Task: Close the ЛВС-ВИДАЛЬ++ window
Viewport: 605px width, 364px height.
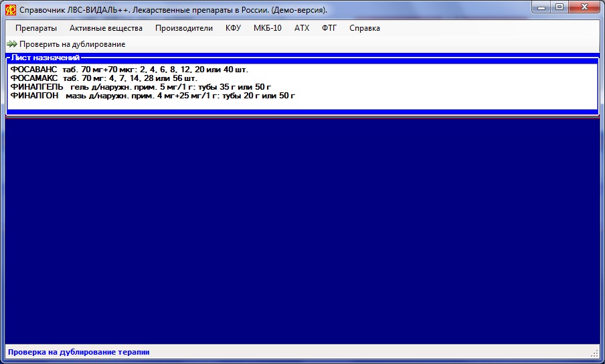Action: coord(585,7)
